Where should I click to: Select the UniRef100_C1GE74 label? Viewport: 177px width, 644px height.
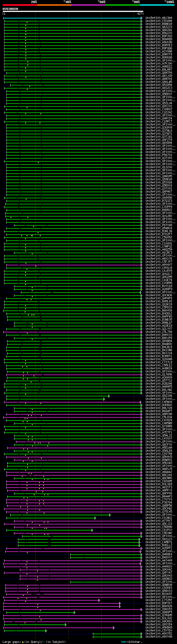(x=159, y=280)
